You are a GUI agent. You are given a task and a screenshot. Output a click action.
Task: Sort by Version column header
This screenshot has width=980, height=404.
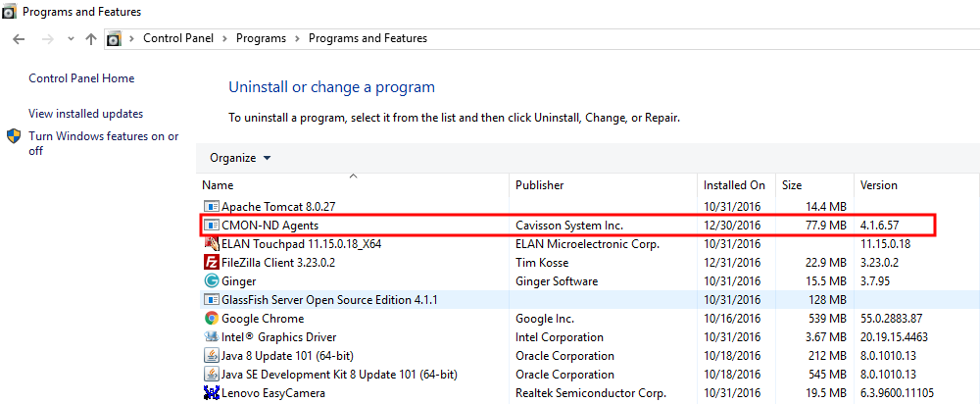878,185
